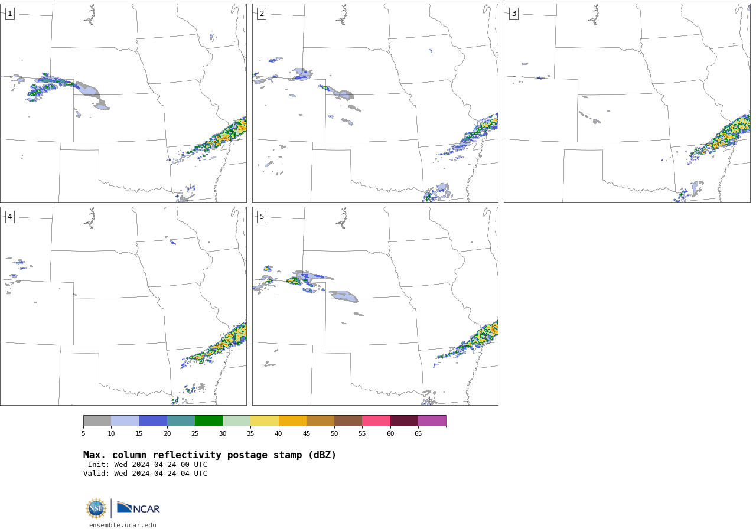Image resolution: width=756 pixels, height=532 pixels.
Task: Pick the teal 20-25 dBZ swatch
Action: tap(181, 421)
